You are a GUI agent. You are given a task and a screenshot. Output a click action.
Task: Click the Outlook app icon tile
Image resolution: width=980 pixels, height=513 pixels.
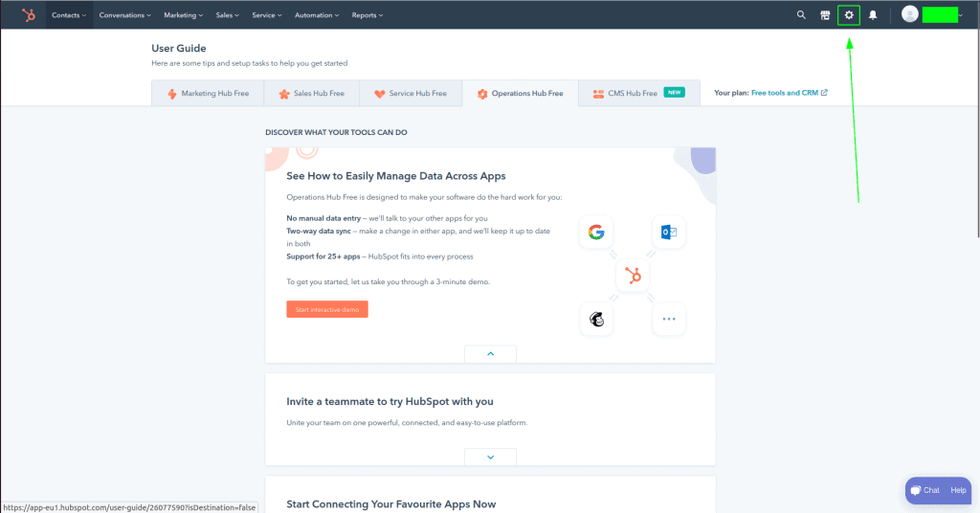click(x=669, y=233)
